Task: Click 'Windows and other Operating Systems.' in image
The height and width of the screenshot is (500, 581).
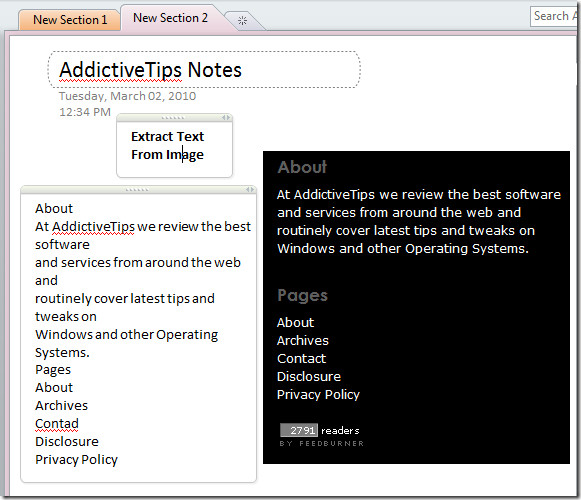Action: pos(403,248)
